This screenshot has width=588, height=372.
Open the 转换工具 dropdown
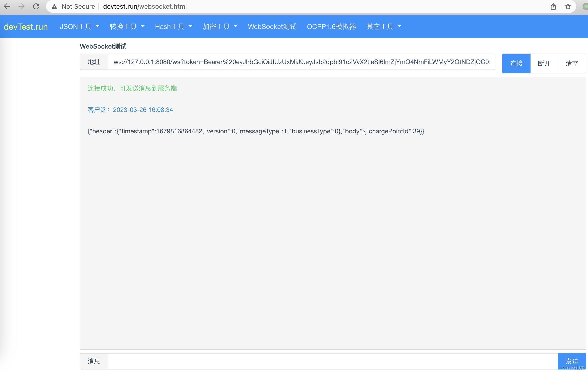pos(127,26)
